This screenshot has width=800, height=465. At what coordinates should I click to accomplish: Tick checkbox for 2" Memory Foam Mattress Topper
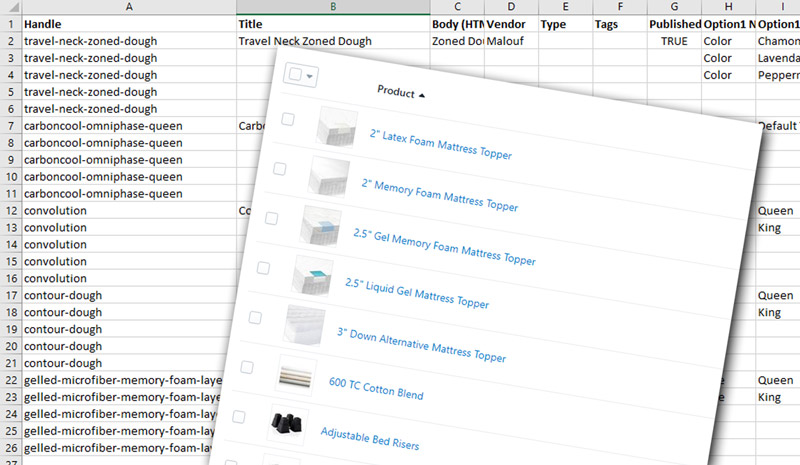coord(280,169)
